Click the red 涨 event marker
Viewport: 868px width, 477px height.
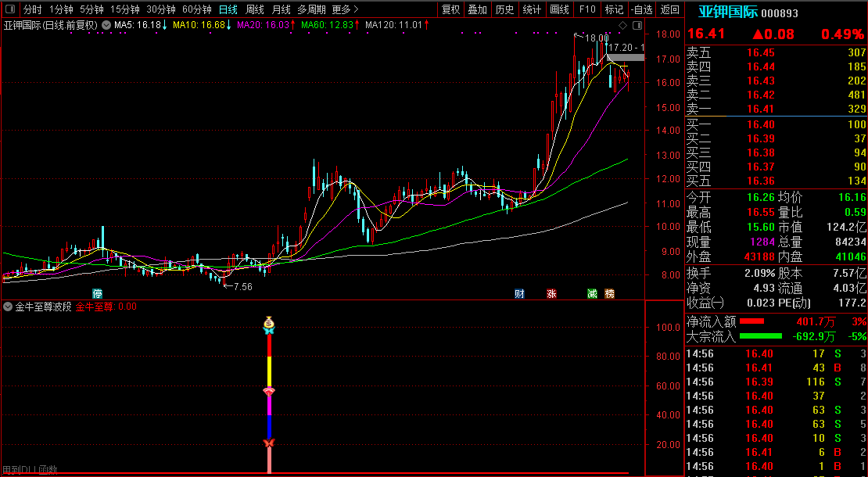click(551, 294)
